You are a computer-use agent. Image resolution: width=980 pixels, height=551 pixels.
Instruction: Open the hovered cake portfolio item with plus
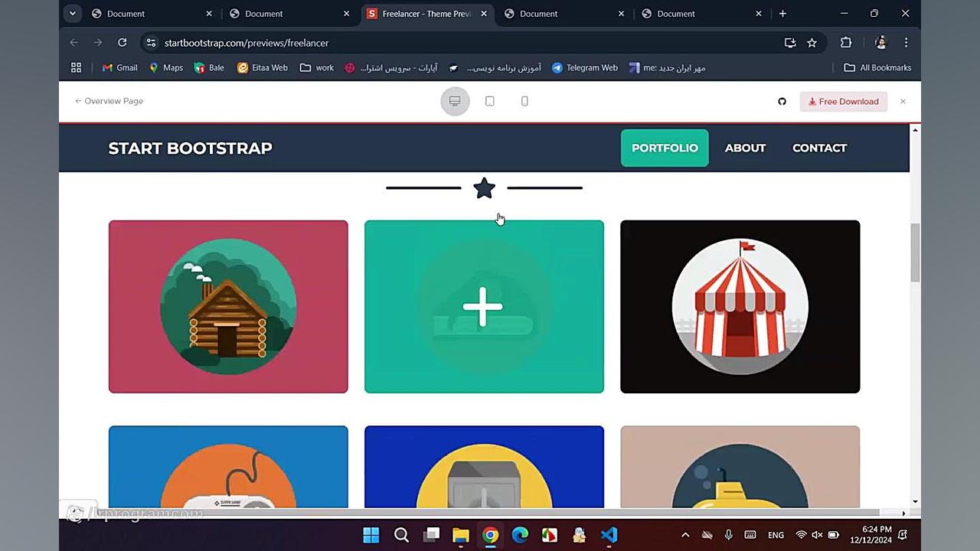tap(484, 307)
